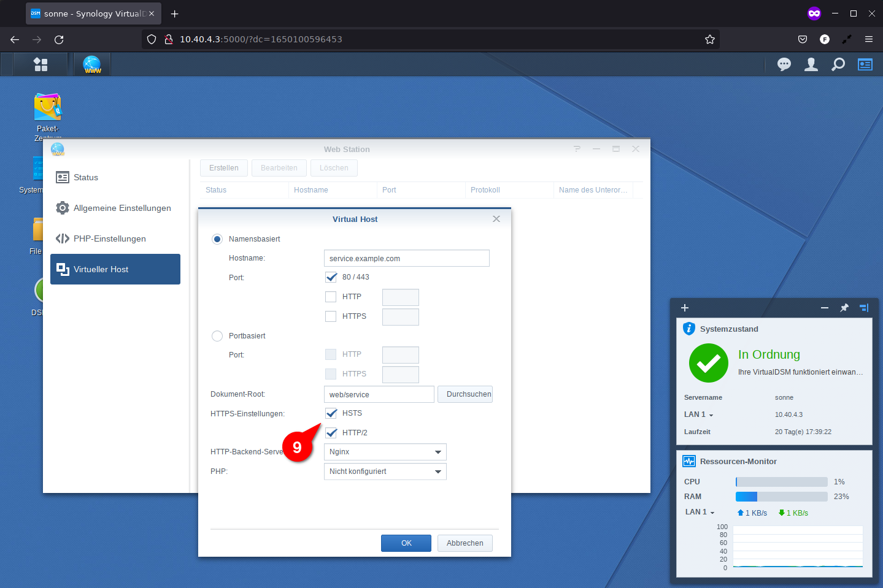Open PHP-Einstellungen in the sidebar

click(109, 239)
